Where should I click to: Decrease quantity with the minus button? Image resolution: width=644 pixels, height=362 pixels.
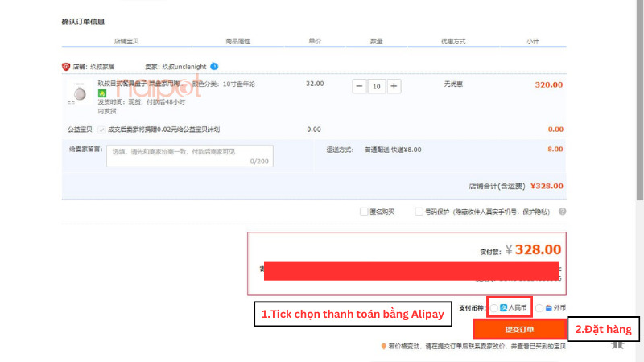tap(359, 86)
